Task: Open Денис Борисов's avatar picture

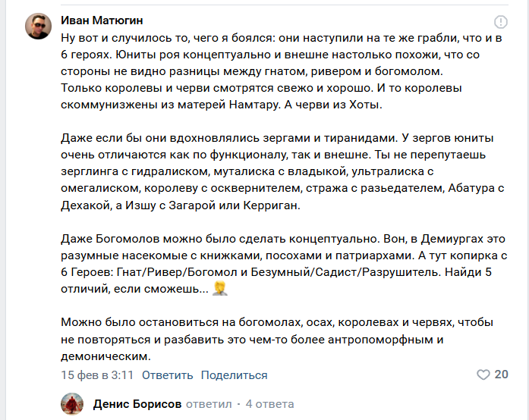Action: point(72,403)
